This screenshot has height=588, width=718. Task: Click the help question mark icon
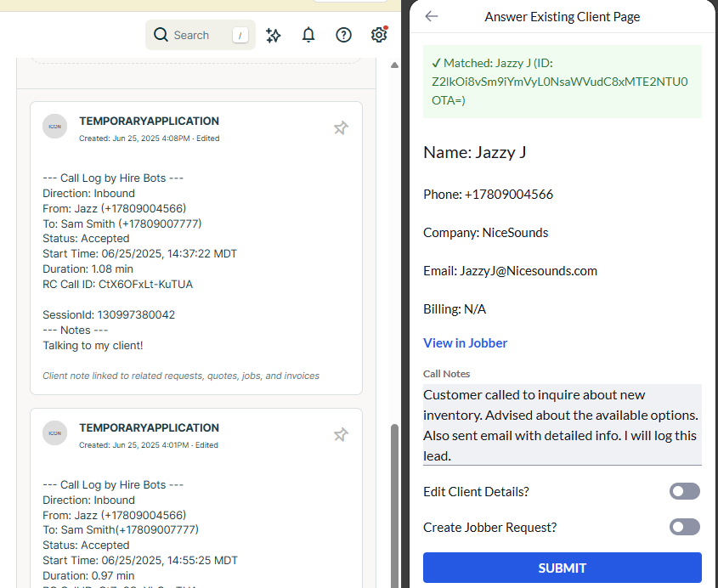[343, 35]
